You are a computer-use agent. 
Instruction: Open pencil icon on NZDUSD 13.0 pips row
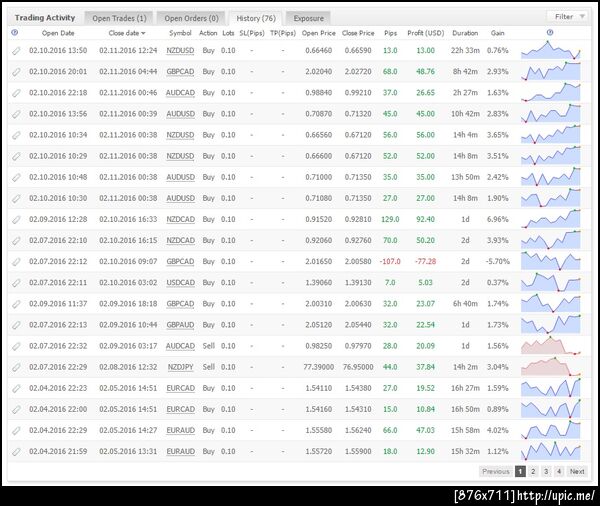pos(16,51)
